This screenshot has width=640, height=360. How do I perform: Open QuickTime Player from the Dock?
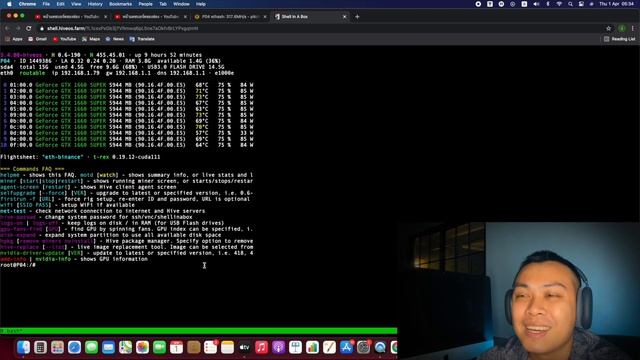(x=380, y=347)
